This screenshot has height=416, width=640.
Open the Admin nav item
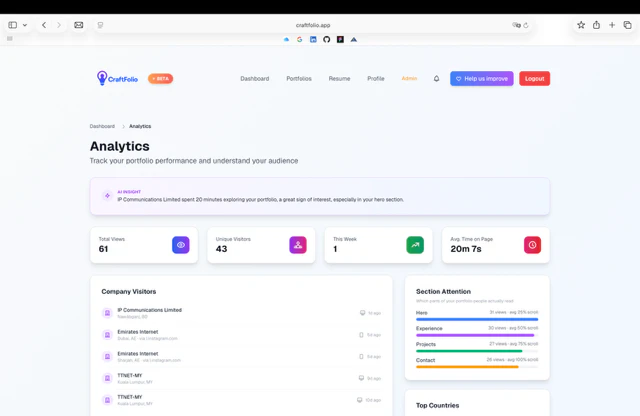coord(409,78)
